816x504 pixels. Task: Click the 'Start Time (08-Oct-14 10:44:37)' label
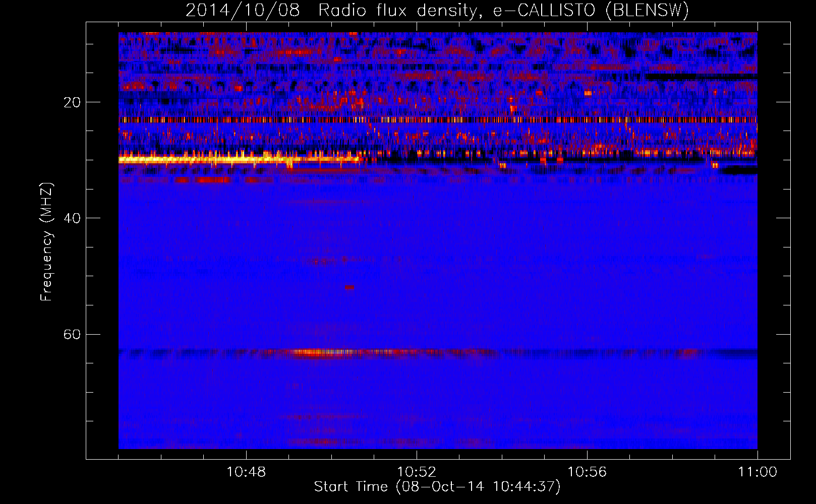coord(437,487)
